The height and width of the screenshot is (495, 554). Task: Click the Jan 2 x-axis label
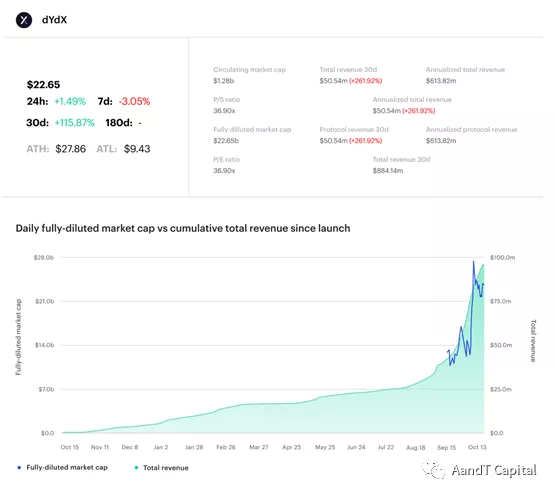[x=161, y=447]
